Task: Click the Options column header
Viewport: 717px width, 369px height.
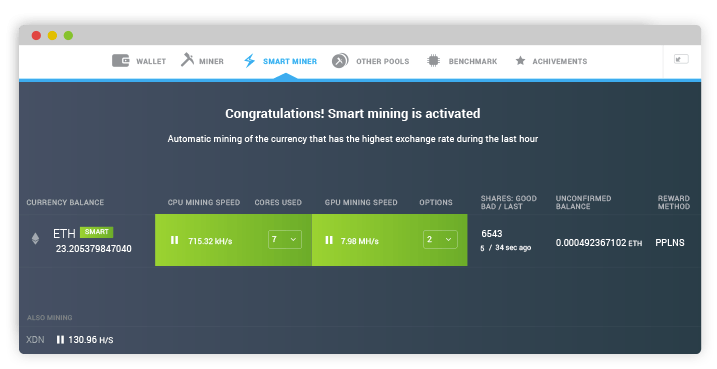Action: tap(436, 202)
